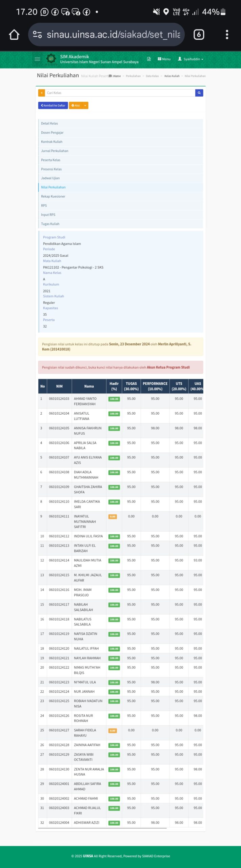Viewport: 241px width, 868px height.
Task: Click the orange 0.00 badge for INAYATUL MUTMAINNAH
Action: tap(113, 517)
